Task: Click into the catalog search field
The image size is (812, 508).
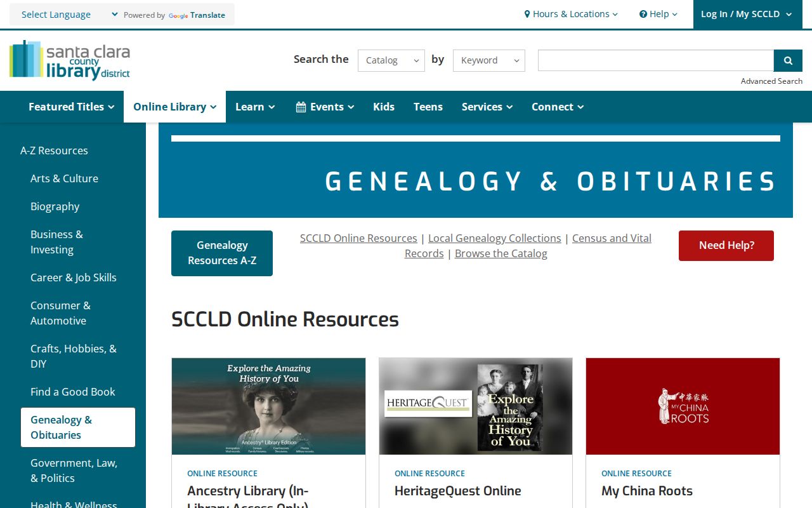Action: [x=656, y=60]
